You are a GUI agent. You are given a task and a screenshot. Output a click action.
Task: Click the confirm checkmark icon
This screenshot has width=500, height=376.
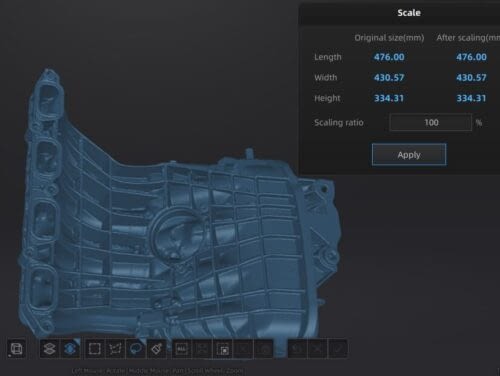338,349
